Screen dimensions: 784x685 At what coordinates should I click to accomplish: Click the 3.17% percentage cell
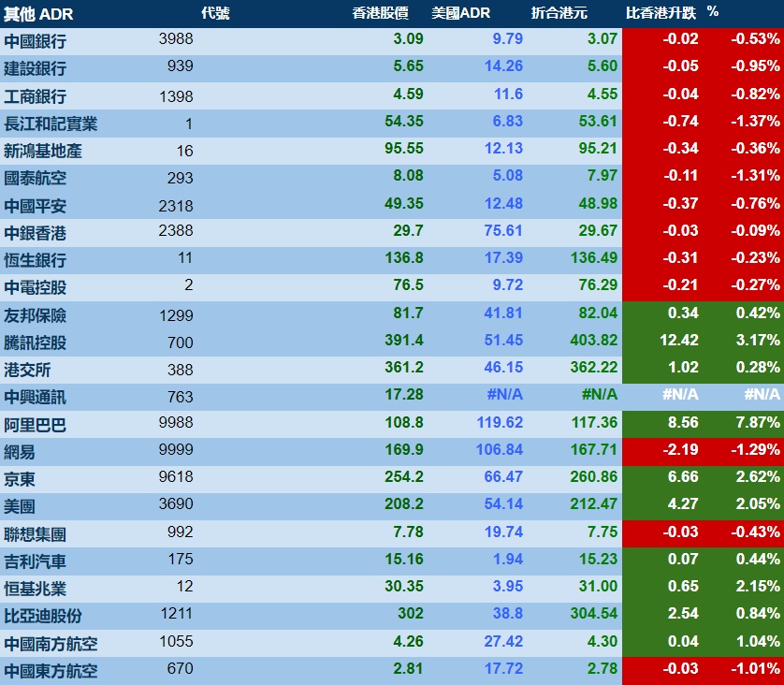758,340
